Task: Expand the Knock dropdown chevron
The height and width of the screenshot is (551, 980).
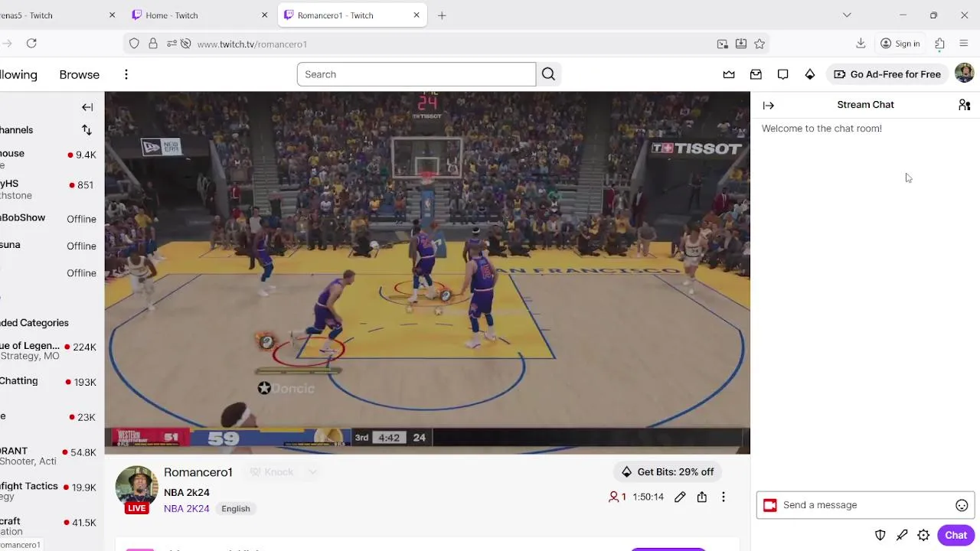Action: coord(312,472)
